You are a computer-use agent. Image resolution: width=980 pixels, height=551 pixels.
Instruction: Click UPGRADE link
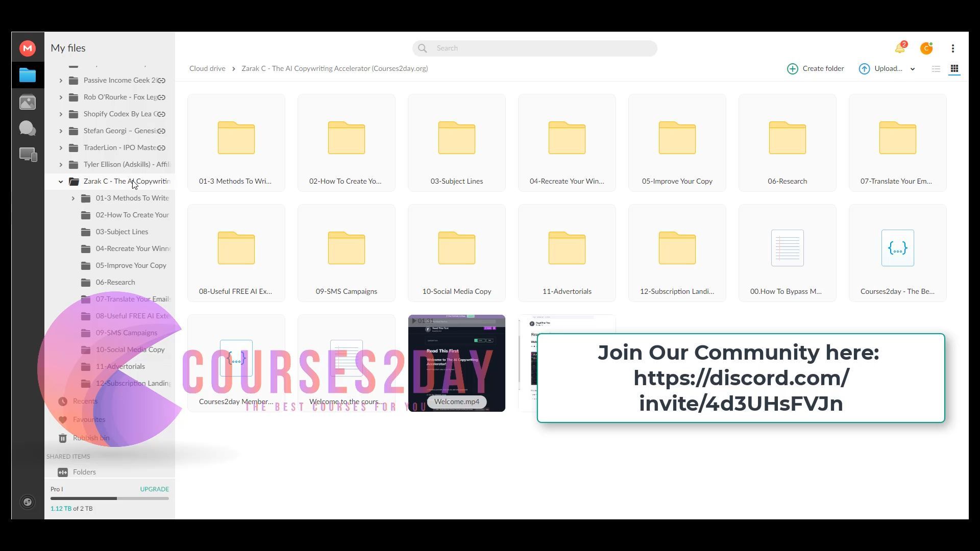pos(154,489)
